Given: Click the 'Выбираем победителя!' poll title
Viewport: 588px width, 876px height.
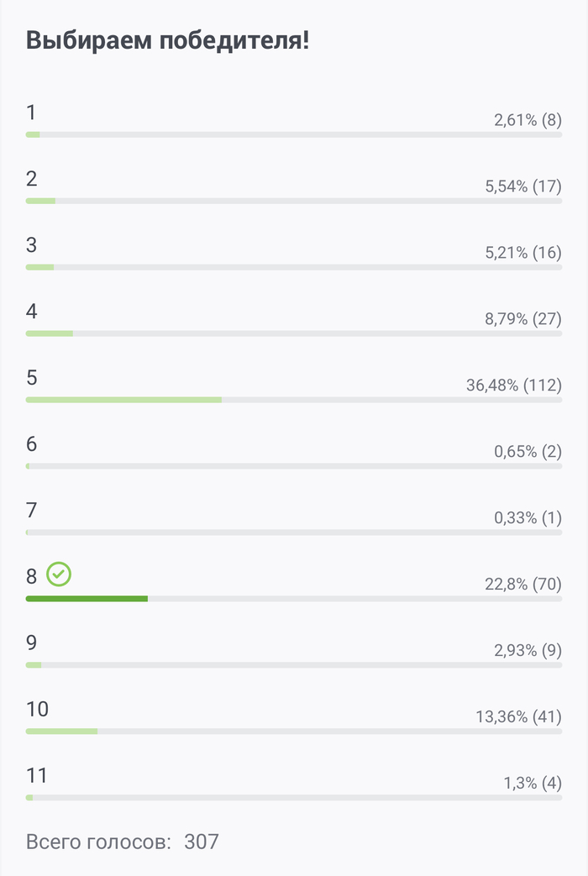Looking at the screenshot, I should click(168, 39).
